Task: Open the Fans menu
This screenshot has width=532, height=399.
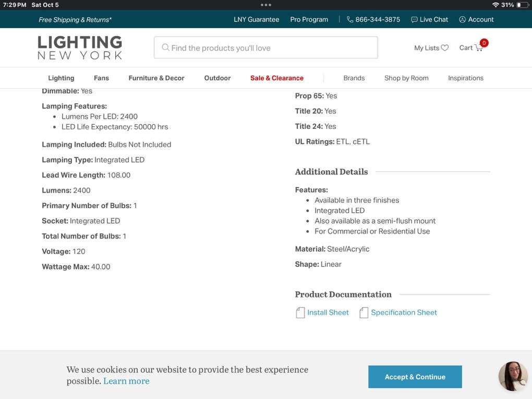Action: [101, 78]
